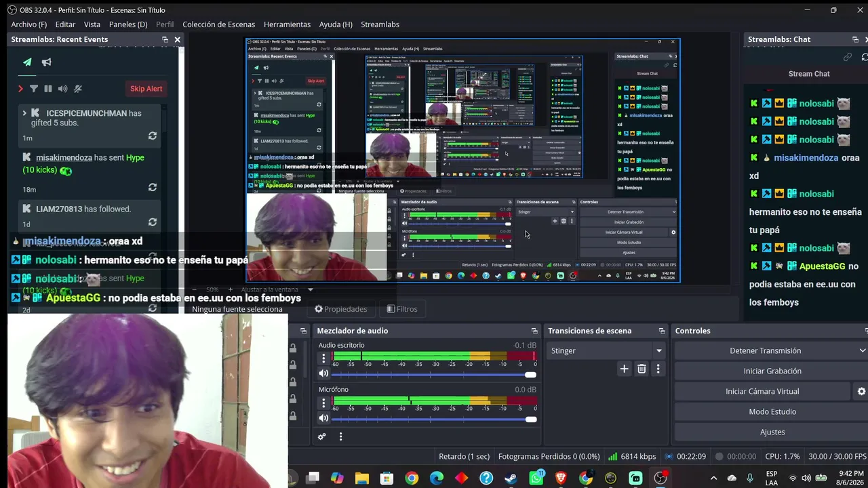Click the 6814 kbps bitrate status
Image resolution: width=868 pixels, height=488 pixels.
(632, 456)
